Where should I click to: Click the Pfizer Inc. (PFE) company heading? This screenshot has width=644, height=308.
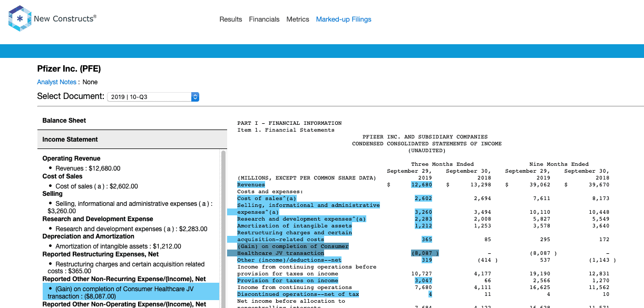[x=69, y=69]
